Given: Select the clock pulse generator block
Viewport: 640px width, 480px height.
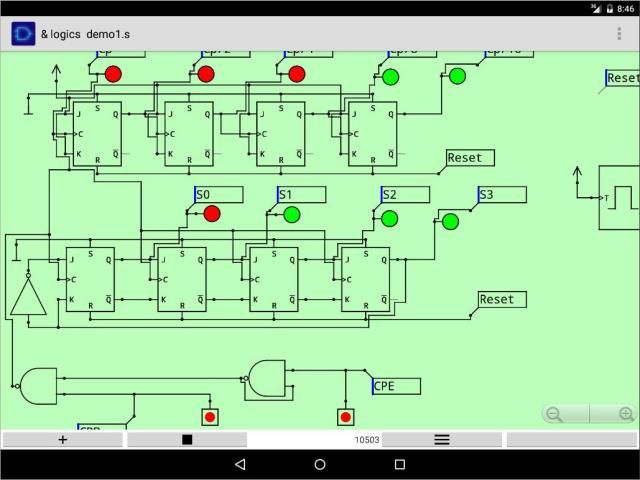Looking at the screenshot, I should click(620, 197).
